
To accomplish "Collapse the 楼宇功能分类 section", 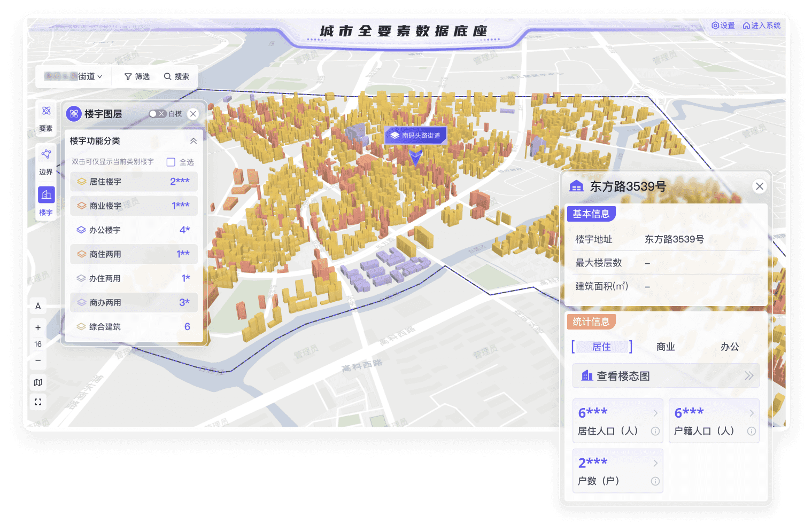I will [193, 141].
